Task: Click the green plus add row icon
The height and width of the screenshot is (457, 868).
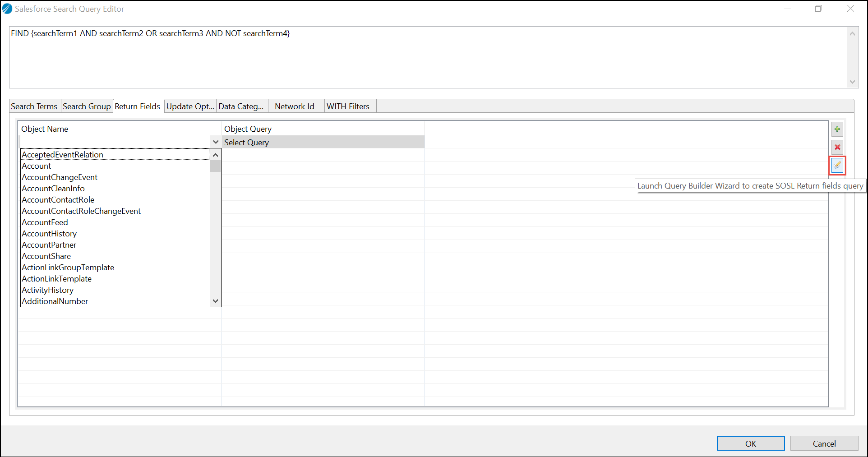Action: tap(837, 129)
